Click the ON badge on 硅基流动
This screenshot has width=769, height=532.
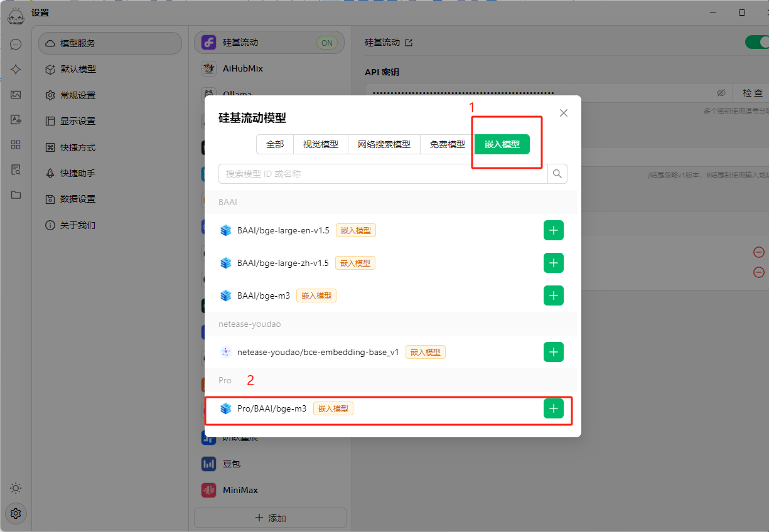tap(327, 43)
